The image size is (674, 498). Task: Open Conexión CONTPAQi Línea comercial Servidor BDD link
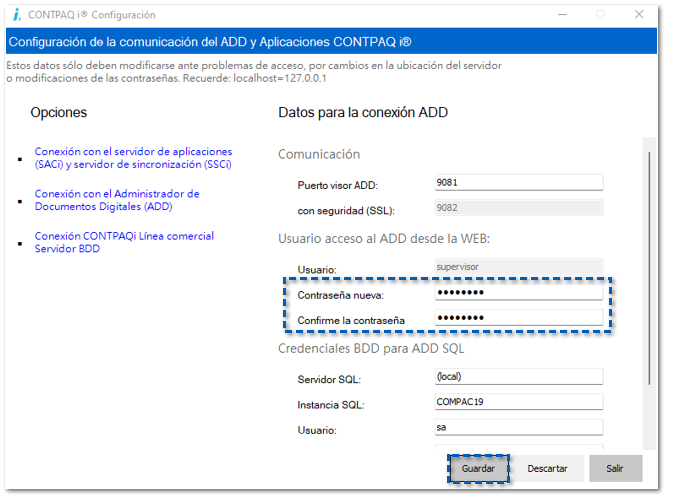click(x=124, y=242)
